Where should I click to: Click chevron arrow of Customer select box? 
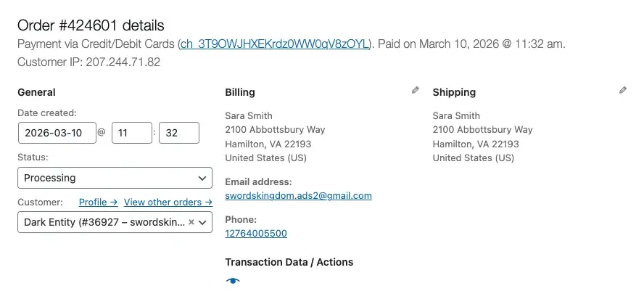202,222
